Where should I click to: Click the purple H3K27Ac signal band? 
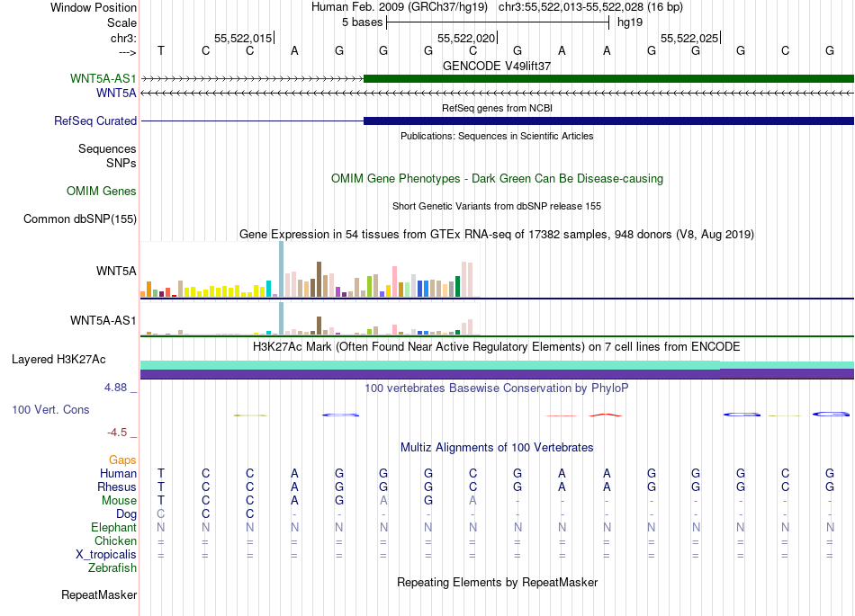click(498, 374)
